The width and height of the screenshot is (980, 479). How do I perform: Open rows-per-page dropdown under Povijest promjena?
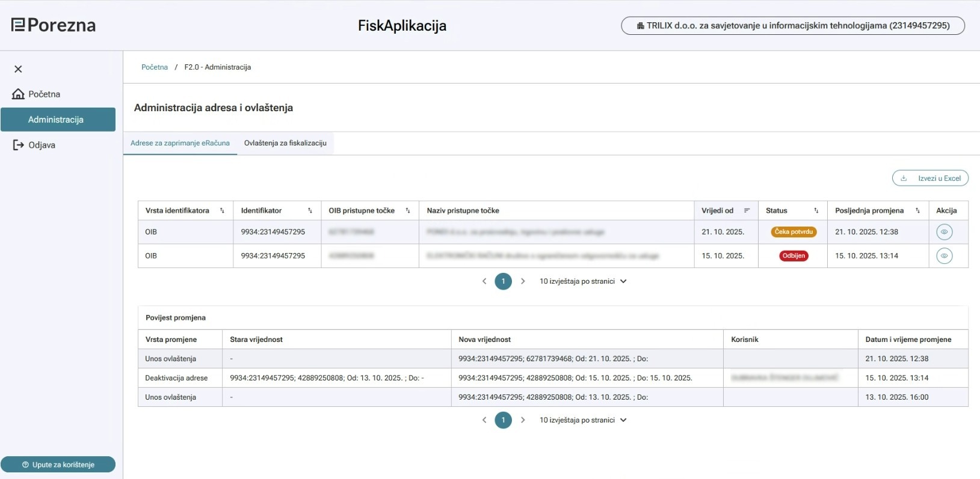click(583, 420)
